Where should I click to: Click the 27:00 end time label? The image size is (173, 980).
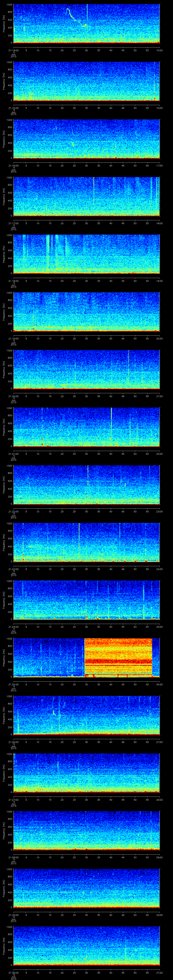(160, 742)
